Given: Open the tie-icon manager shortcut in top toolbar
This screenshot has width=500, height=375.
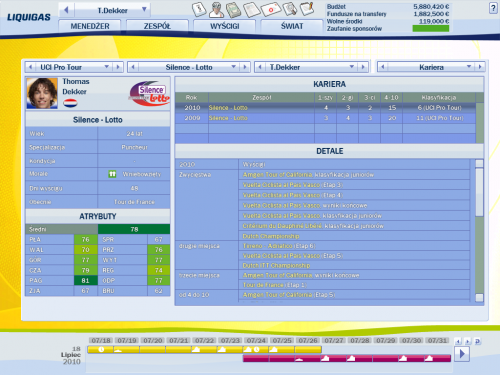Looking at the screenshot, I should (199, 9).
